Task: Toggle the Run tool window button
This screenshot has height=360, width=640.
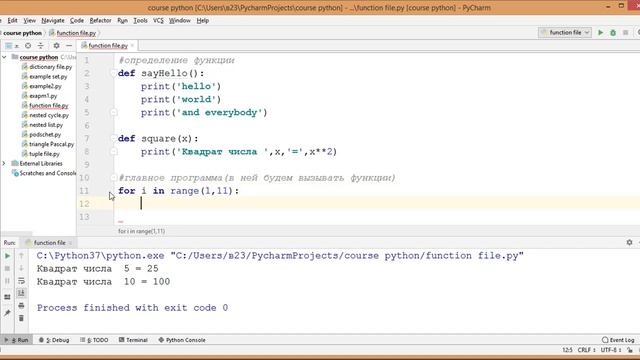Action: (x=17, y=340)
